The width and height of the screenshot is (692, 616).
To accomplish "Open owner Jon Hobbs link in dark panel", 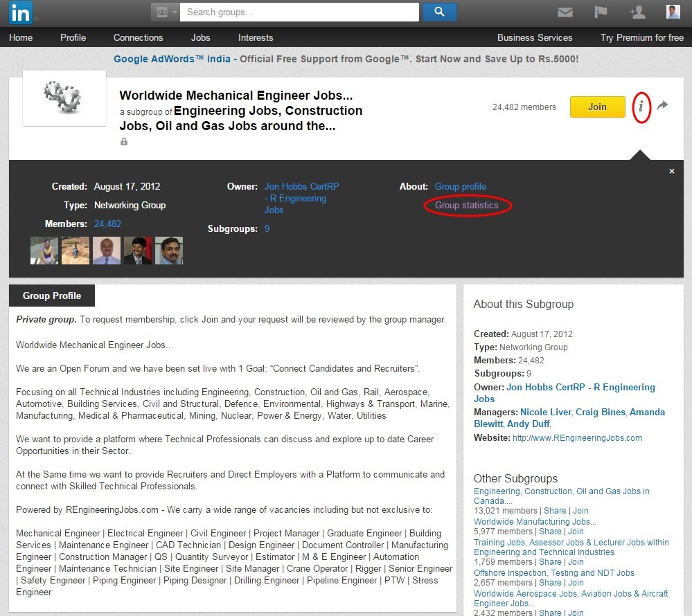I will coord(301,199).
